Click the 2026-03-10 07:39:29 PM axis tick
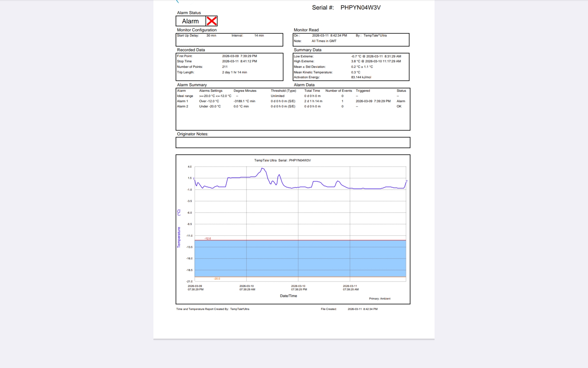Image resolution: width=588 pixels, height=368 pixels. coord(299,288)
